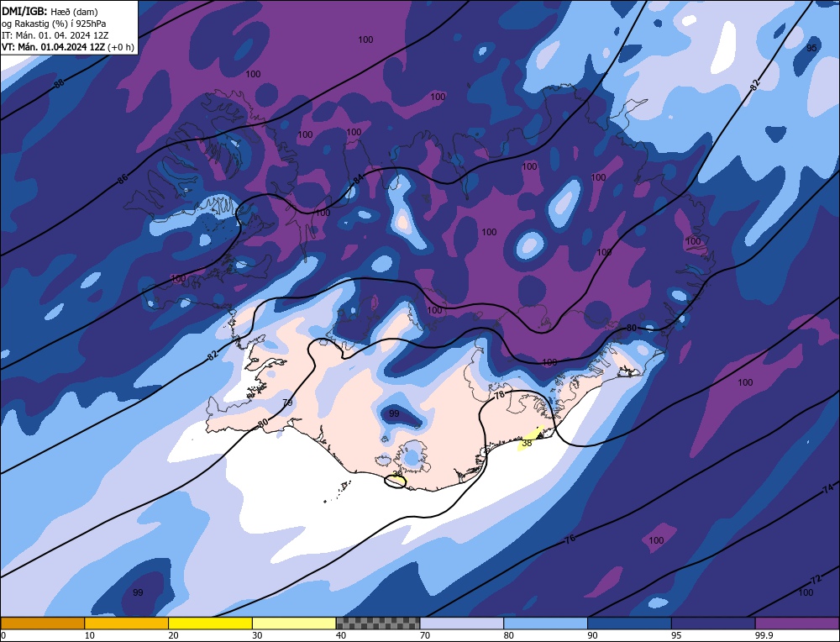Click the 'og Rakastig (%) í 925hPa' line
Screen dimensions: 840x642
54,23
